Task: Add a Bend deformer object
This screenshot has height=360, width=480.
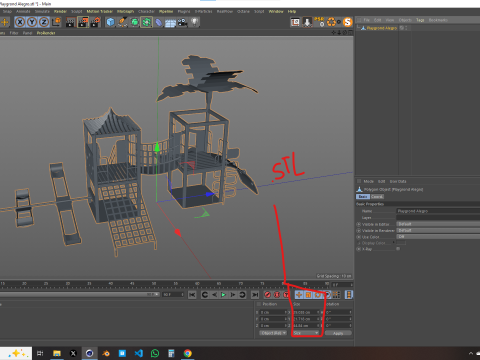Action: (159, 22)
